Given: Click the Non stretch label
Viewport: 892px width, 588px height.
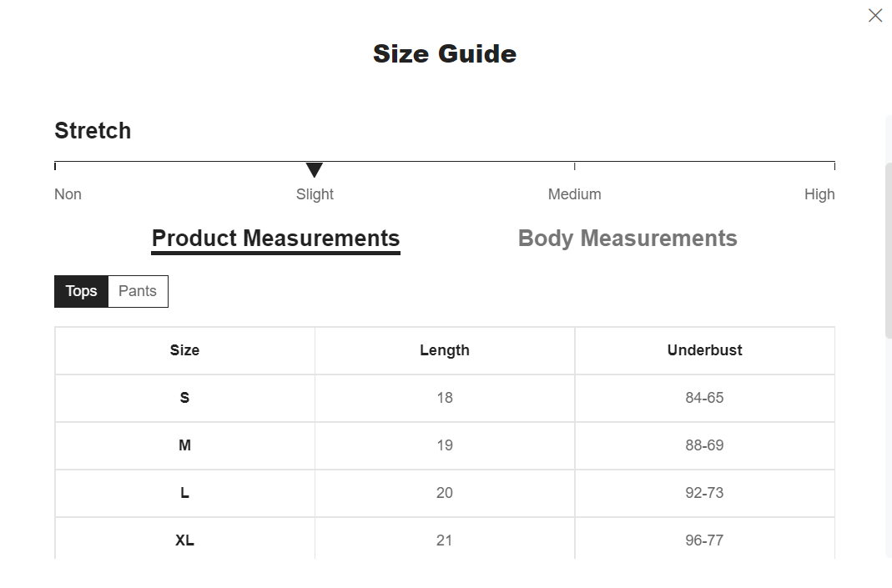Looking at the screenshot, I should (68, 194).
